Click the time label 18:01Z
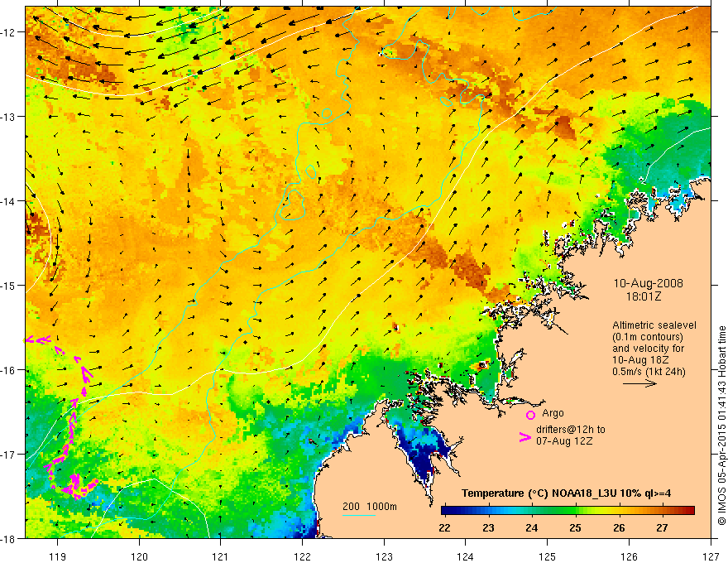This screenshot has width=728, height=563. [x=644, y=296]
